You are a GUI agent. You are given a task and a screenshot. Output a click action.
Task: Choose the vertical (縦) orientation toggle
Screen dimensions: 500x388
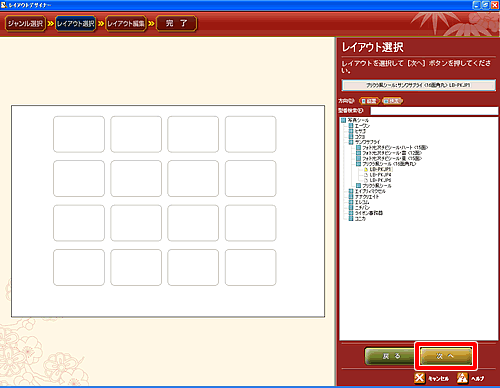point(369,101)
